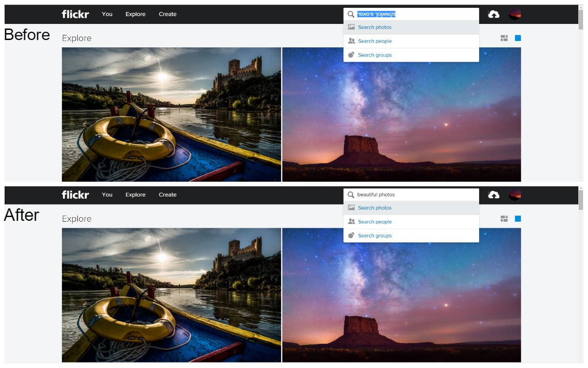Click the Search people icon

[351, 41]
